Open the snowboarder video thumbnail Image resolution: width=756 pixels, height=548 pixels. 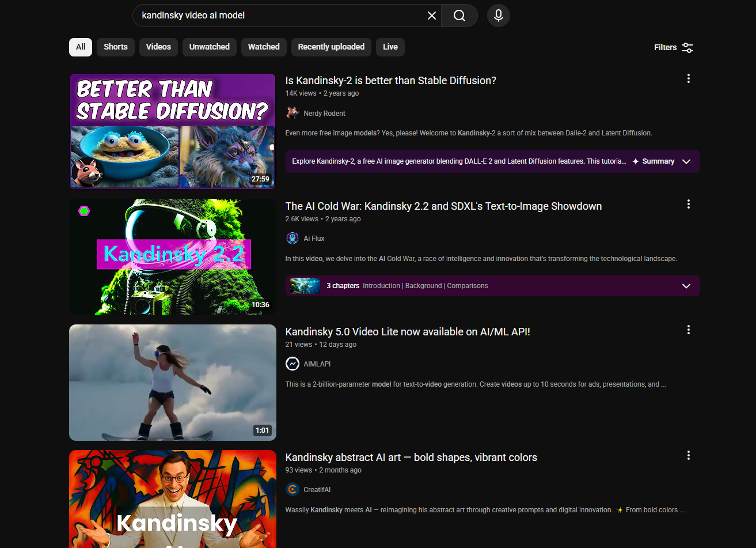tap(173, 383)
